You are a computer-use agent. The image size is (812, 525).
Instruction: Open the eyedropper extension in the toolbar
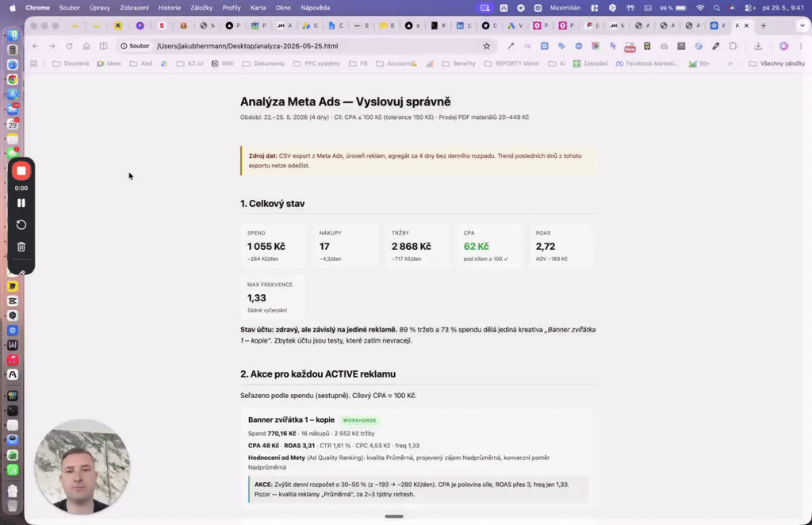(x=511, y=46)
